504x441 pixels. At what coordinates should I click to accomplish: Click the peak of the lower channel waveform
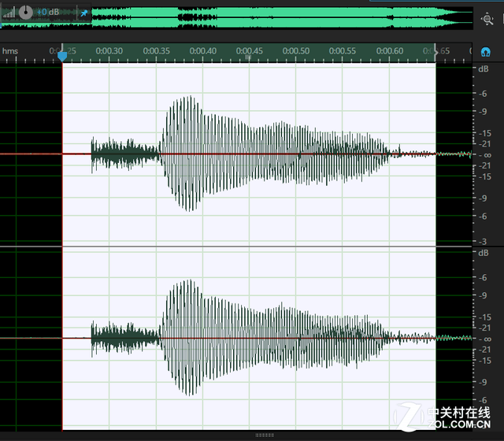pyautogui.click(x=189, y=282)
